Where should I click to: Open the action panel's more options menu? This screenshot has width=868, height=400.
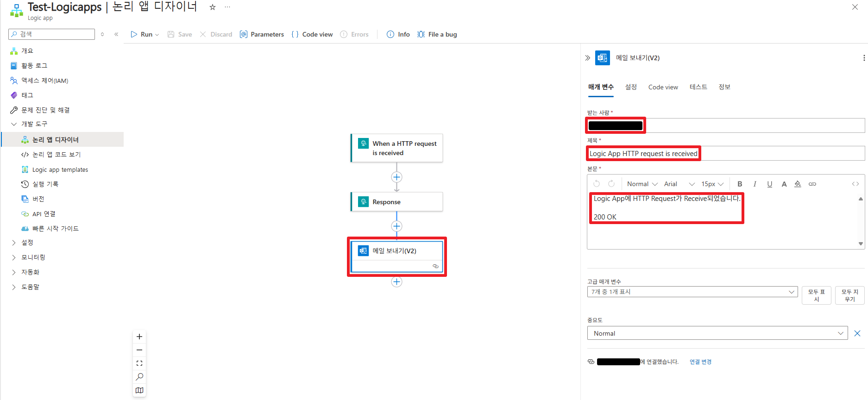[x=864, y=58]
